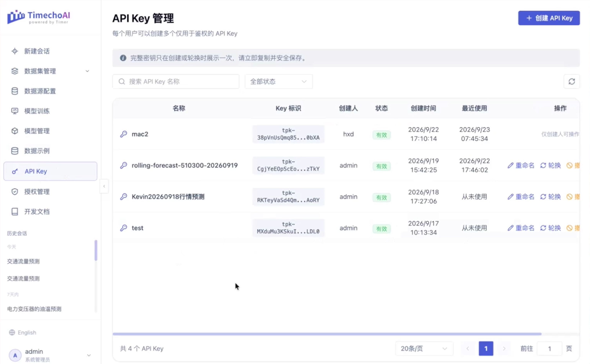Collapse the sidebar with the arrow handle

104,186
